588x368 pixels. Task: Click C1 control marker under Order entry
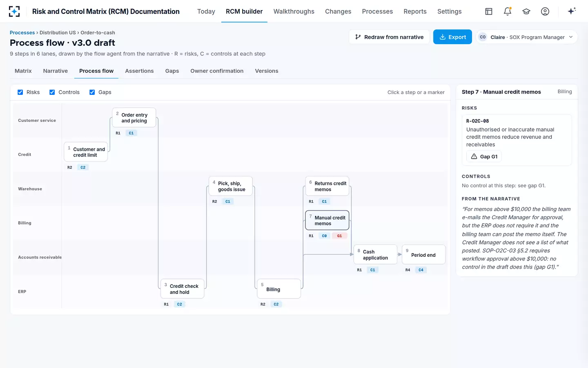(131, 133)
